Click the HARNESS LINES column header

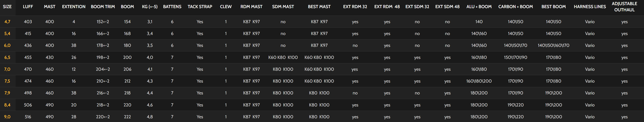(589, 7)
